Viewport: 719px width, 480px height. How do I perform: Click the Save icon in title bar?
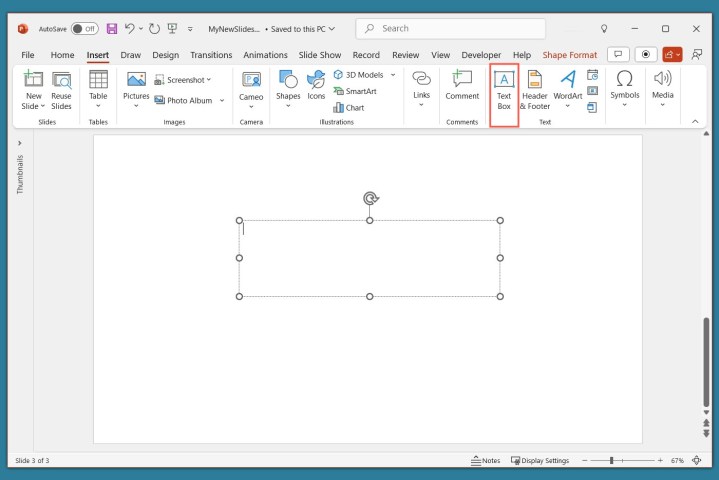point(112,29)
